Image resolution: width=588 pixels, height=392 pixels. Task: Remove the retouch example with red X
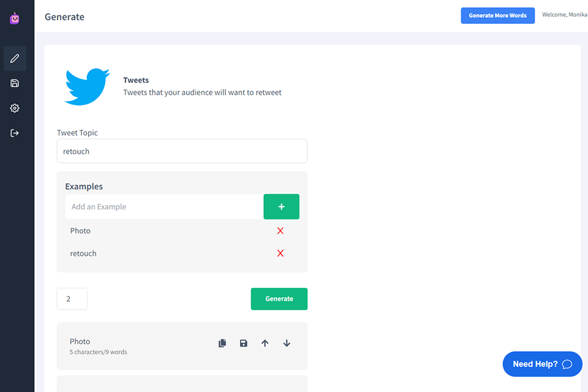[280, 253]
